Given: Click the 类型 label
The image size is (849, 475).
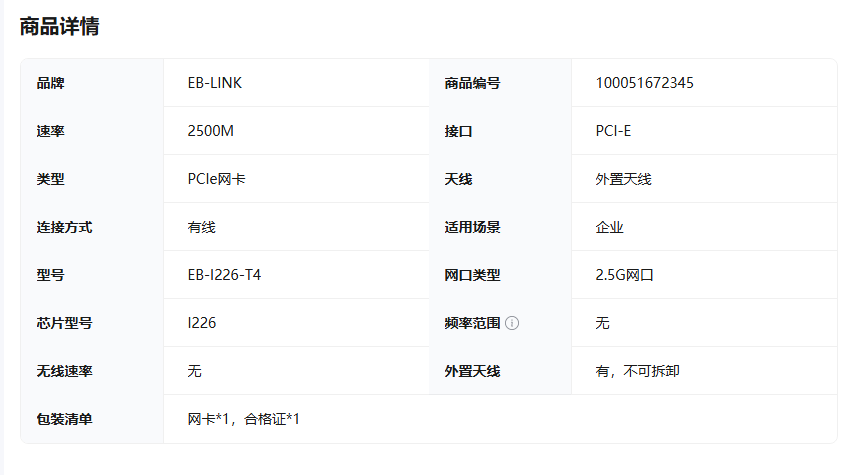Looking at the screenshot, I should [50, 179].
